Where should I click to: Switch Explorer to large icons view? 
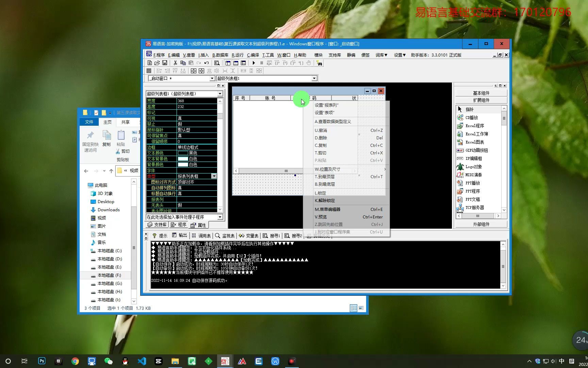(361, 308)
